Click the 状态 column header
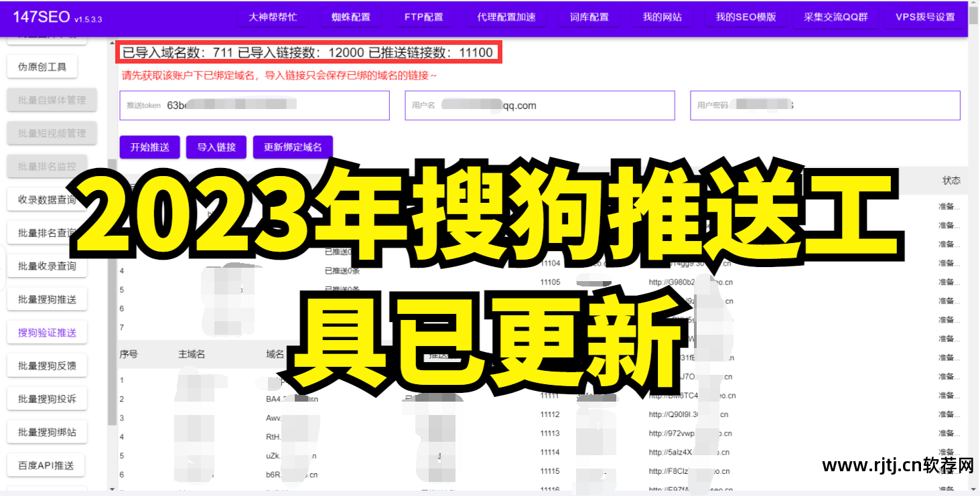This screenshot has width=980, height=496. [951, 181]
